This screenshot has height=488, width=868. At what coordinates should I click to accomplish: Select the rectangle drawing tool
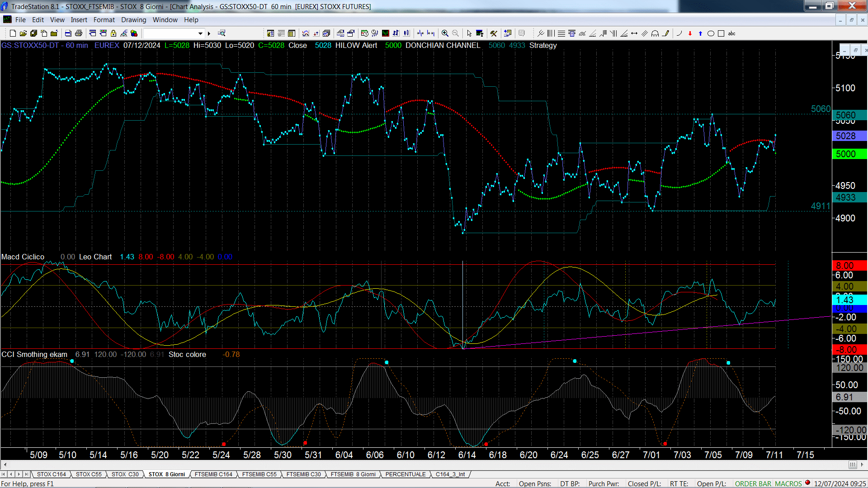(721, 33)
